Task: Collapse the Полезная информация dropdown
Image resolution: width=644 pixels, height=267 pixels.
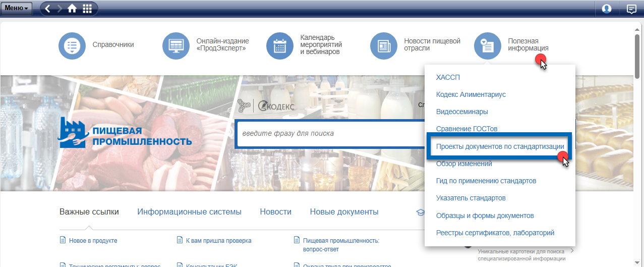Action: click(x=488, y=45)
